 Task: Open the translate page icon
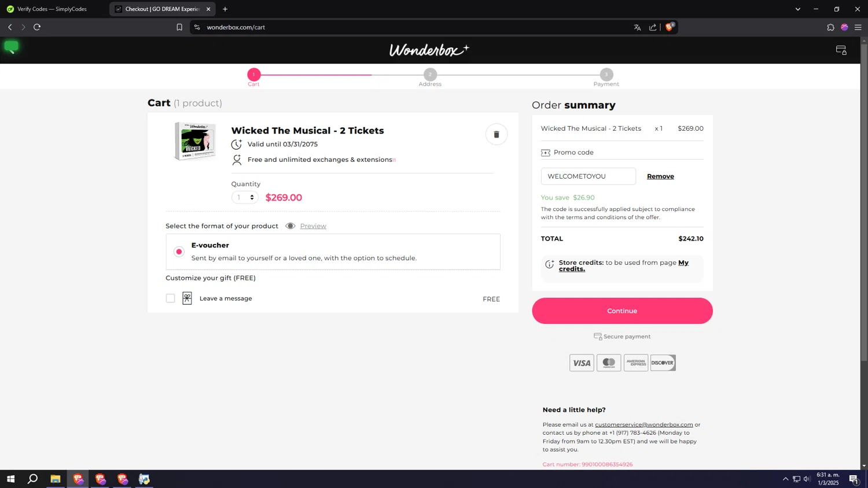tap(637, 27)
